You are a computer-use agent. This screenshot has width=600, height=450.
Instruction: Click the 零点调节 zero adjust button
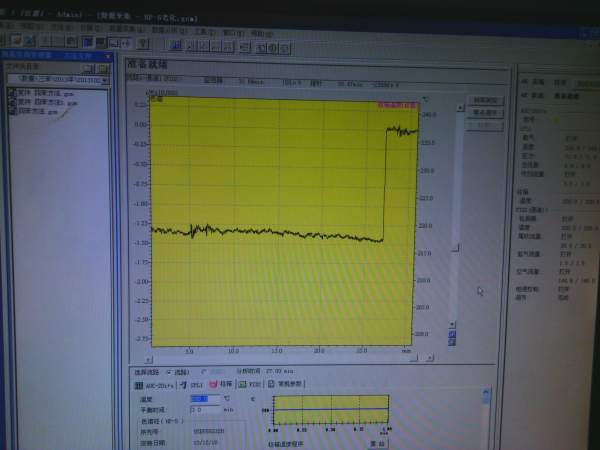[485, 112]
